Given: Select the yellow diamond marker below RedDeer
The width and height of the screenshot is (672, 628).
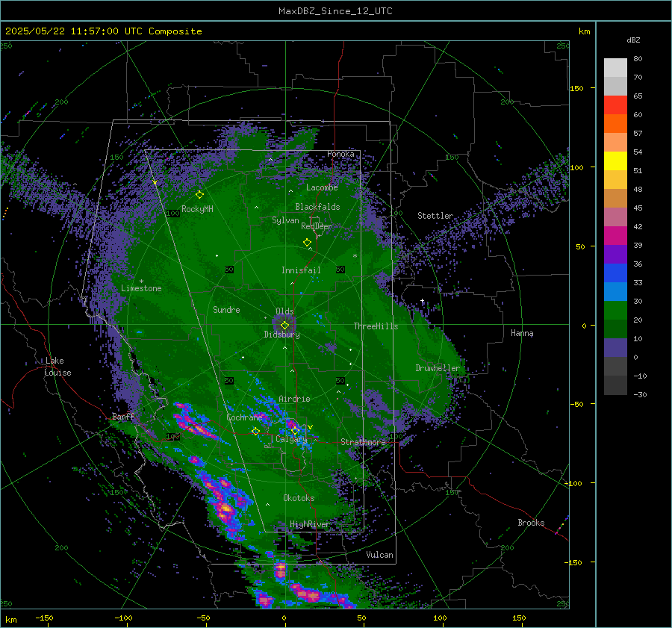Looking at the screenshot, I should point(308,243).
